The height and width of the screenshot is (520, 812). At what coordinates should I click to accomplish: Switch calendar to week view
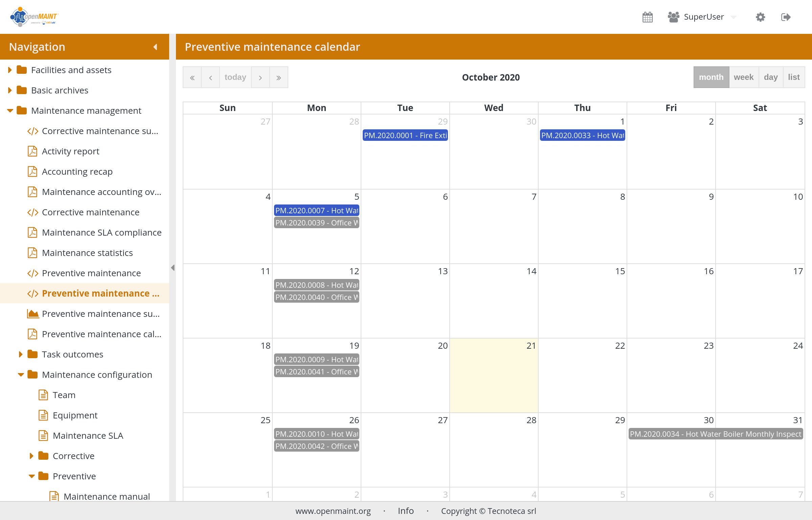pyautogui.click(x=743, y=77)
